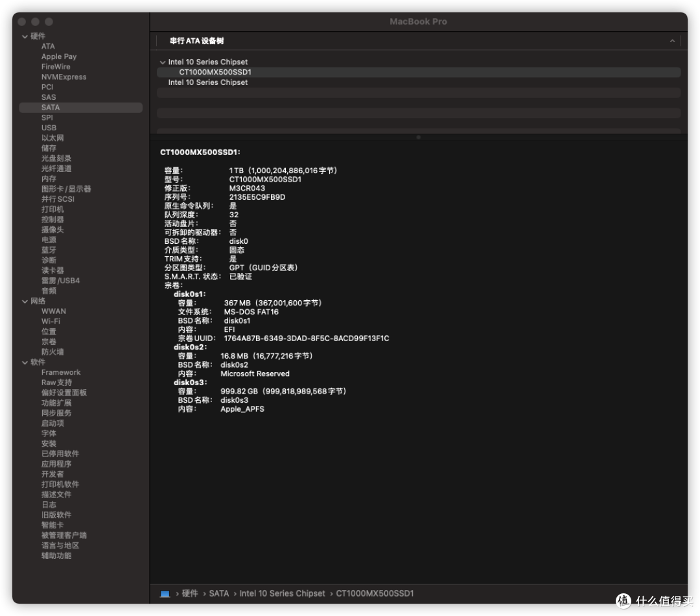Select 蓝牙 in the hardware list
The height and width of the screenshot is (616, 700).
[x=49, y=250]
